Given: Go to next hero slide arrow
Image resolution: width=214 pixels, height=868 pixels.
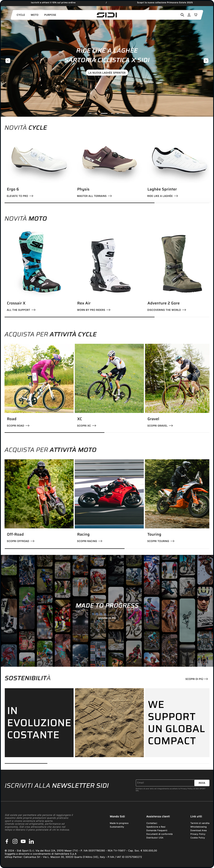Looking at the screenshot, I should click(206, 61).
